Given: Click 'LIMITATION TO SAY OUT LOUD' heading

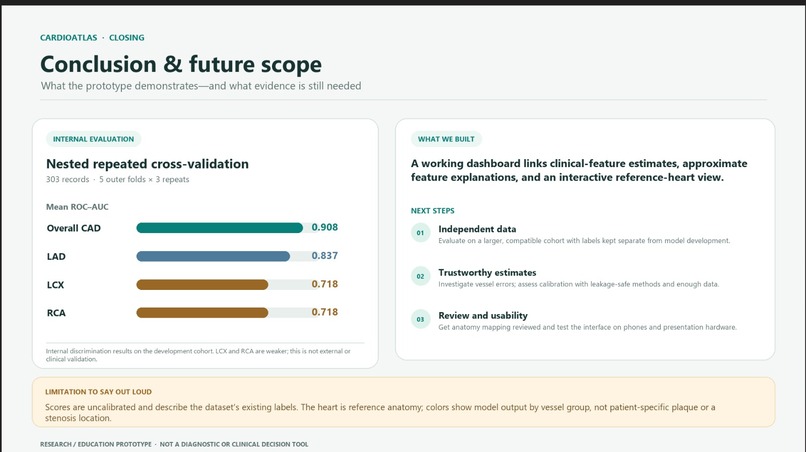Looking at the screenshot, I should pyautogui.click(x=98, y=392).
